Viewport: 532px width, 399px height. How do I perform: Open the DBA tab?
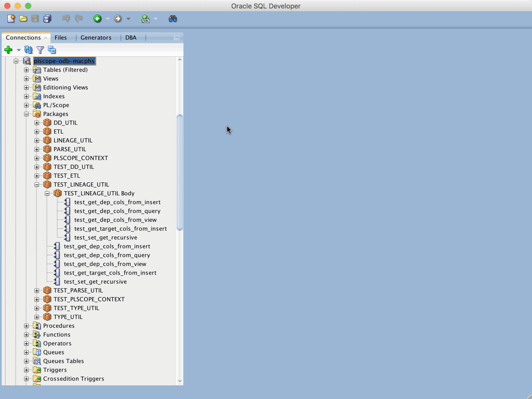[131, 37]
